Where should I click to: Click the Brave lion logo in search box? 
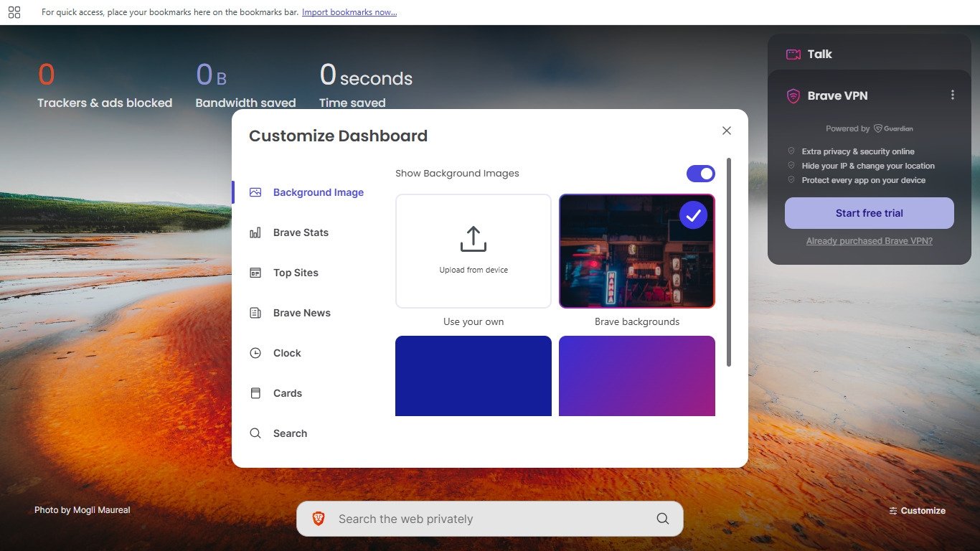pyautogui.click(x=319, y=519)
